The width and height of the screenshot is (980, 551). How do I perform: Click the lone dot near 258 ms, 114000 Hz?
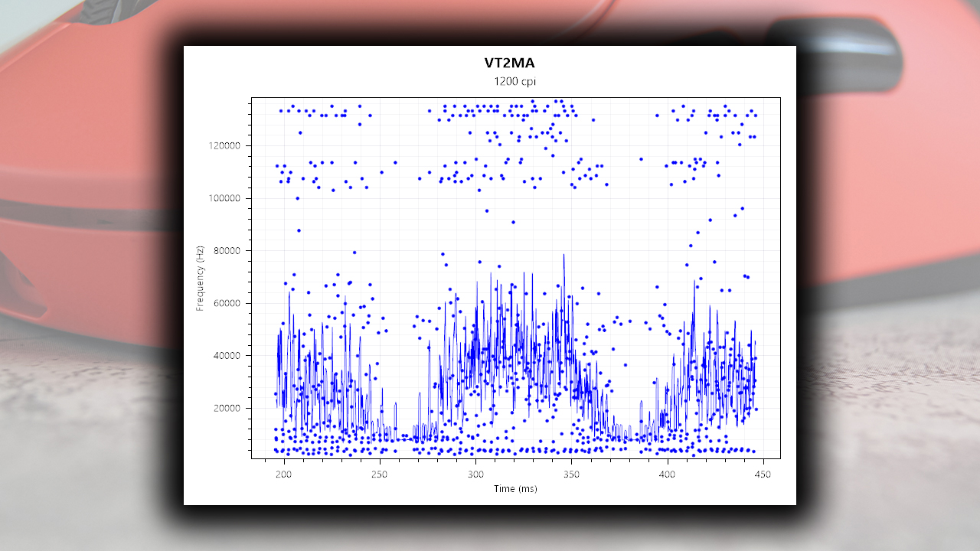click(395, 162)
